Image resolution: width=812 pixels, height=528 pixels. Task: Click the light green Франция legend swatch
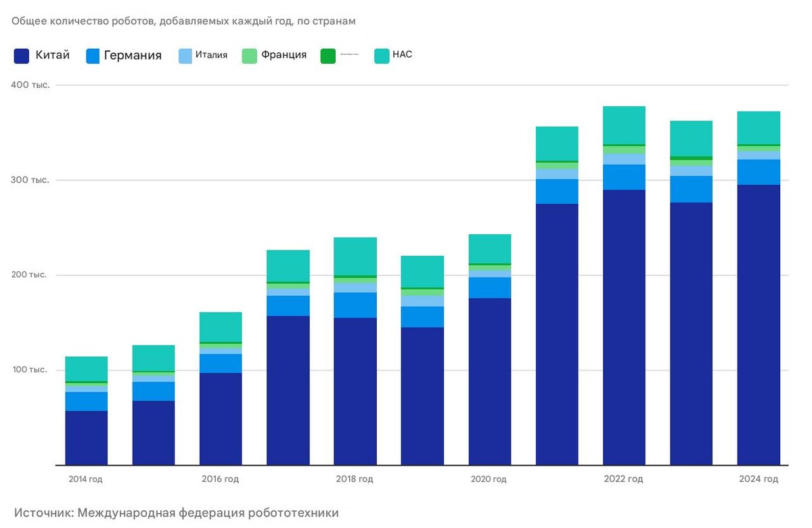(x=249, y=56)
